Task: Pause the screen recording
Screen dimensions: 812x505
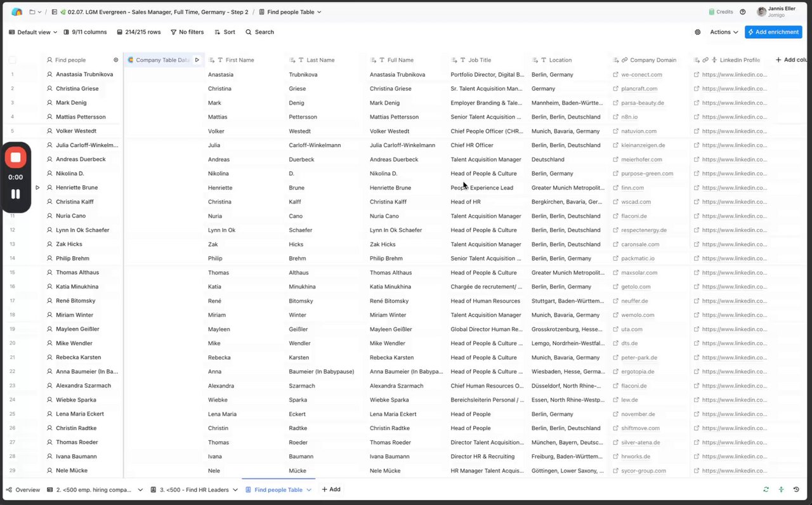Action: point(16,194)
